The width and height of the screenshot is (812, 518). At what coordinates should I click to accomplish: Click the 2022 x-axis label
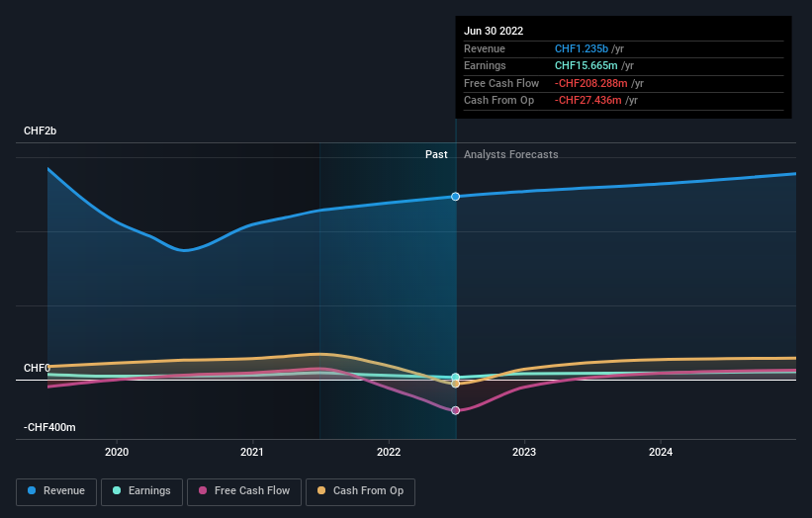point(389,452)
